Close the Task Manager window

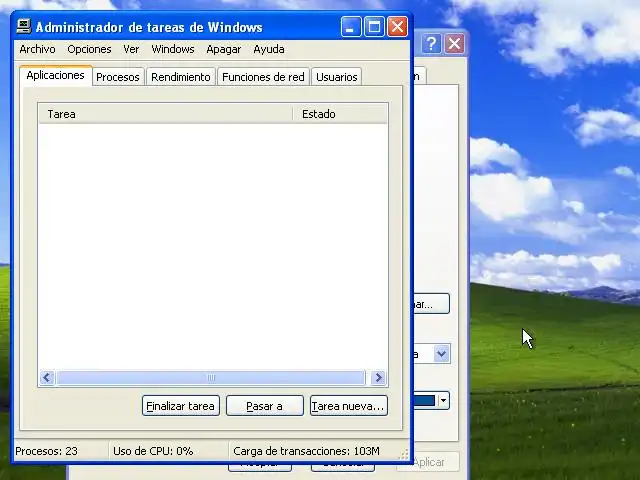coord(397,27)
